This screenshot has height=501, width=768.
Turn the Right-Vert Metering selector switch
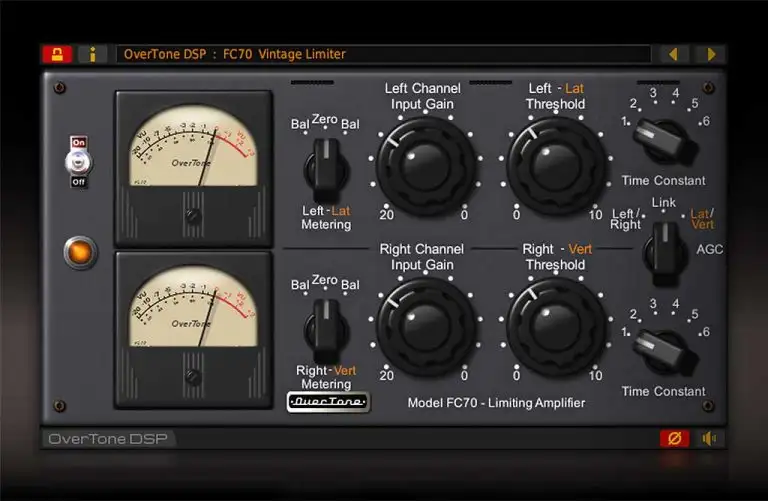click(326, 331)
